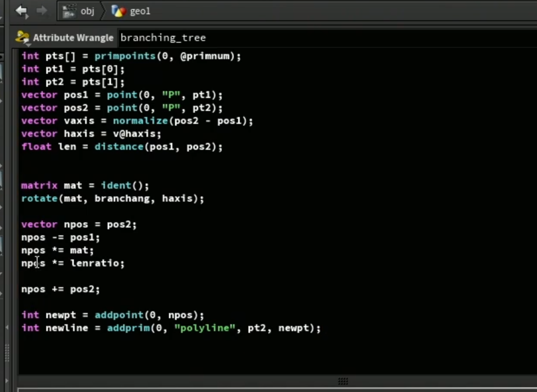Click the Attribute Wrangle operator type label
The height and width of the screenshot is (392, 537).
pos(73,38)
